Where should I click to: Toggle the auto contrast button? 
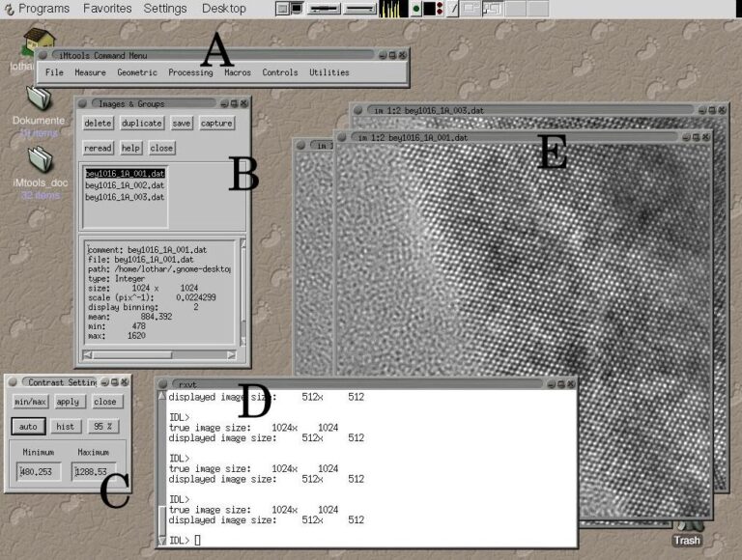click(30, 426)
